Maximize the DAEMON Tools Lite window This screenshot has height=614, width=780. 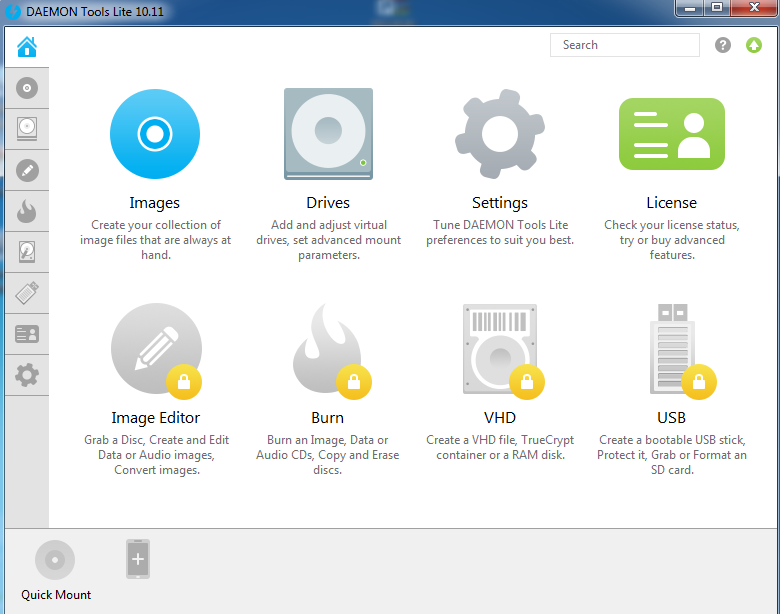[x=717, y=8]
